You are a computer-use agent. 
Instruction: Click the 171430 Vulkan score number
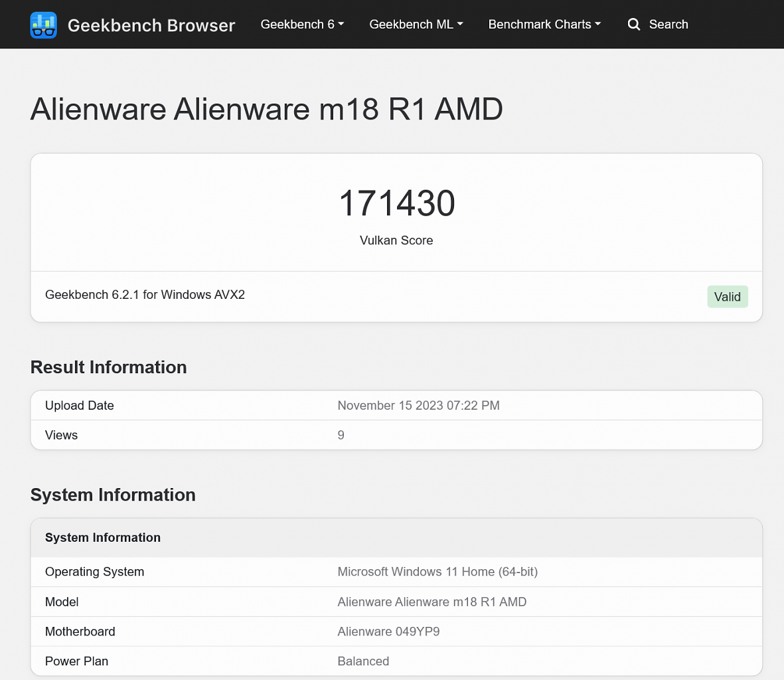396,203
